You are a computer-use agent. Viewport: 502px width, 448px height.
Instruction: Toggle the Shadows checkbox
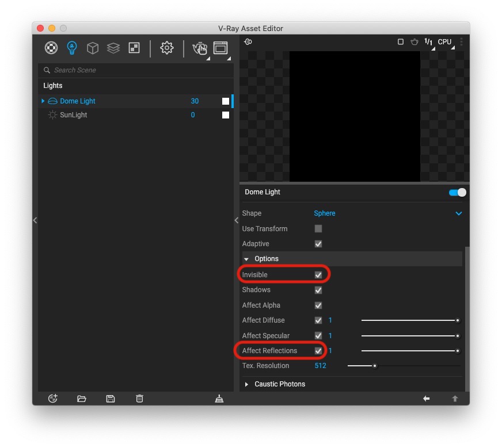(x=318, y=290)
